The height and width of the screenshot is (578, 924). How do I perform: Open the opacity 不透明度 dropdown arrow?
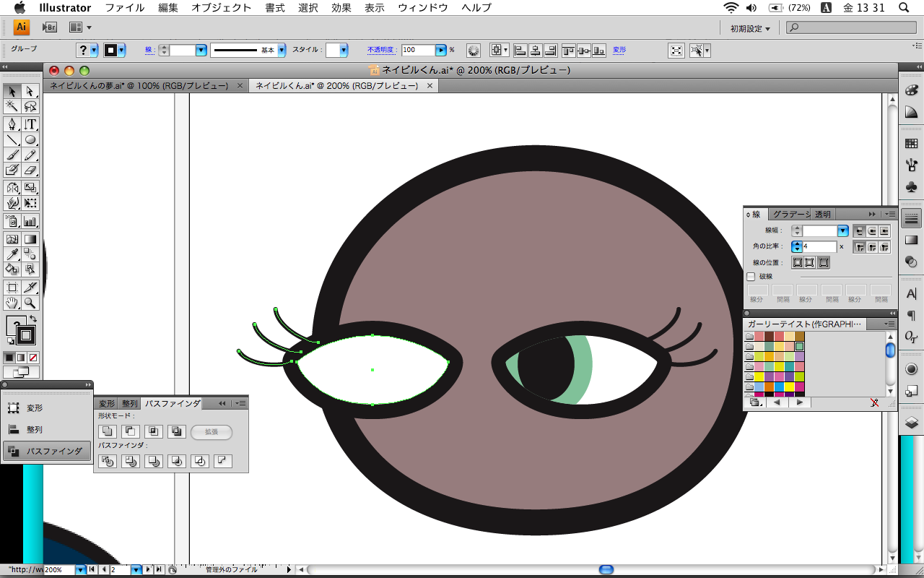440,50
